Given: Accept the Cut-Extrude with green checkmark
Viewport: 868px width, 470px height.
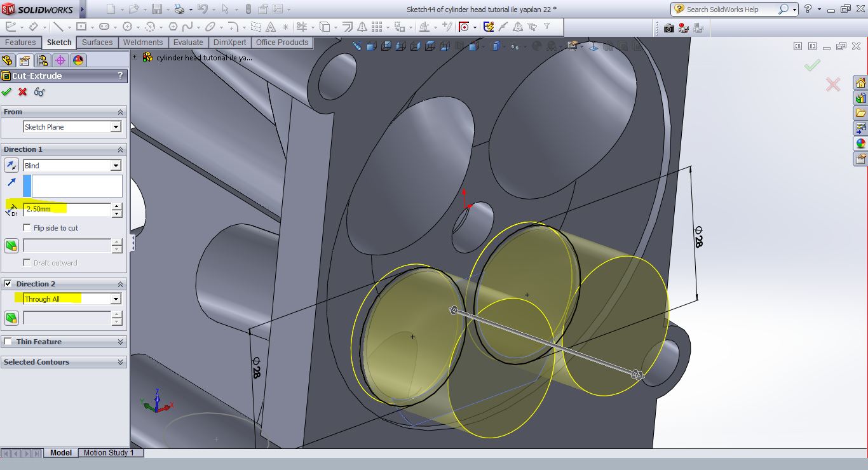Looking at the screenshot, I should click(7, 92).
